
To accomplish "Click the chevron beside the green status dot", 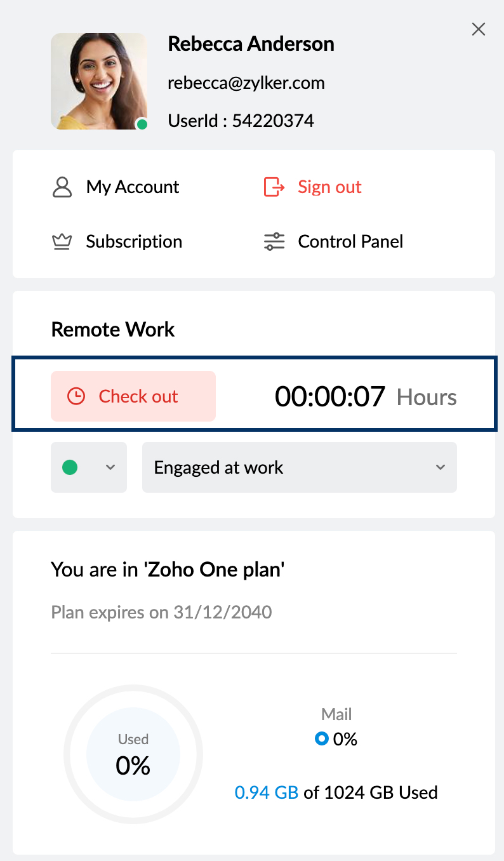I will pos(110,467).
